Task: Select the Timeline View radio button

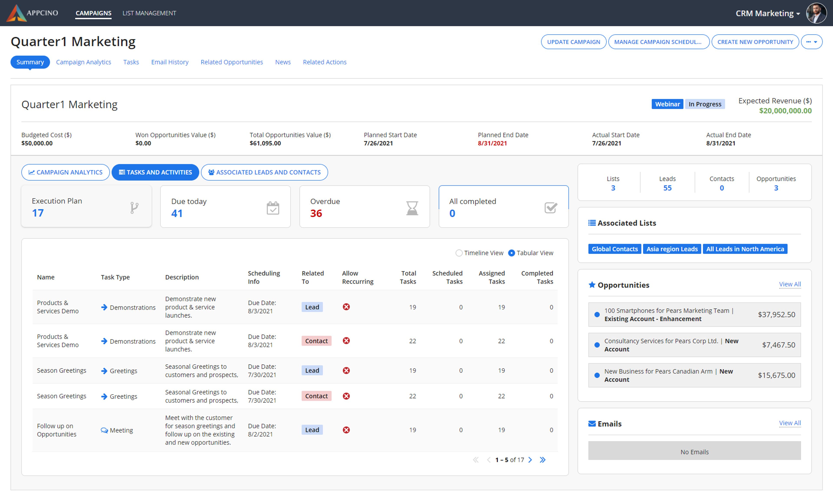Action: click(459, 253)
